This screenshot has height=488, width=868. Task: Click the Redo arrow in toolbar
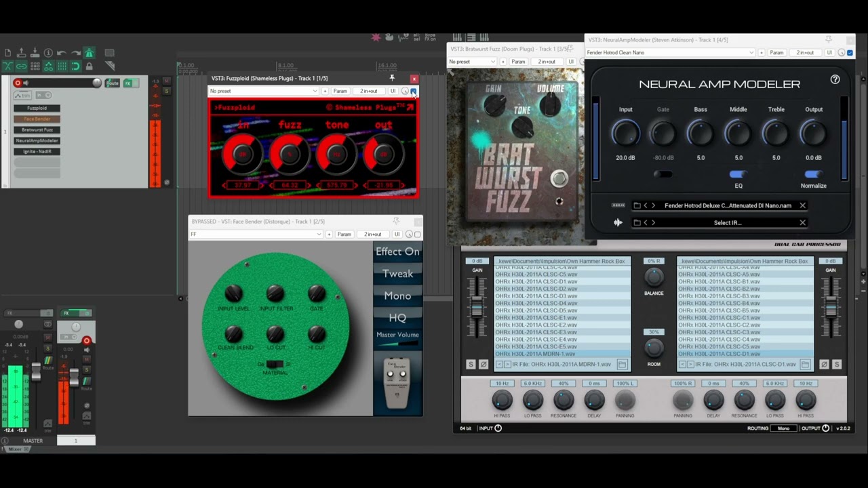point(75,53)
